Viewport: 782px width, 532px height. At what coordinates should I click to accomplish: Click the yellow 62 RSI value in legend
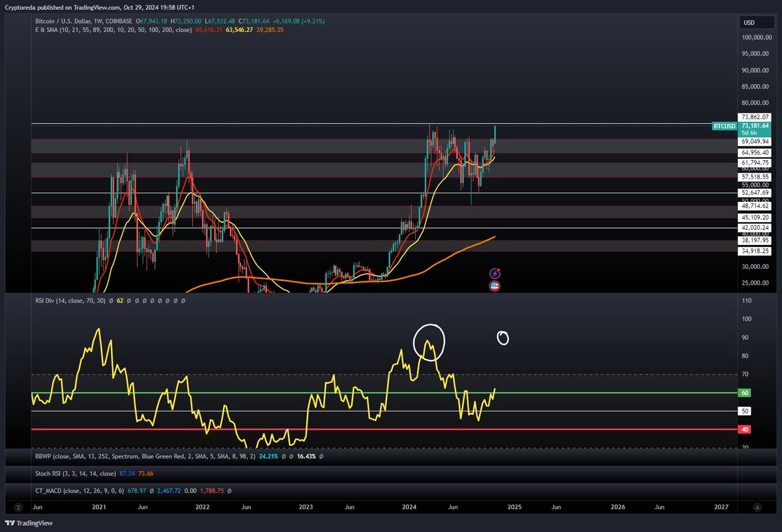(120, 301)
